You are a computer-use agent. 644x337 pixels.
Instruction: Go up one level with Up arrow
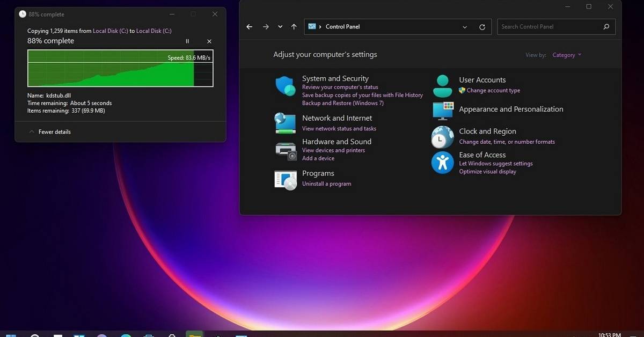click(x=294, y=27)
